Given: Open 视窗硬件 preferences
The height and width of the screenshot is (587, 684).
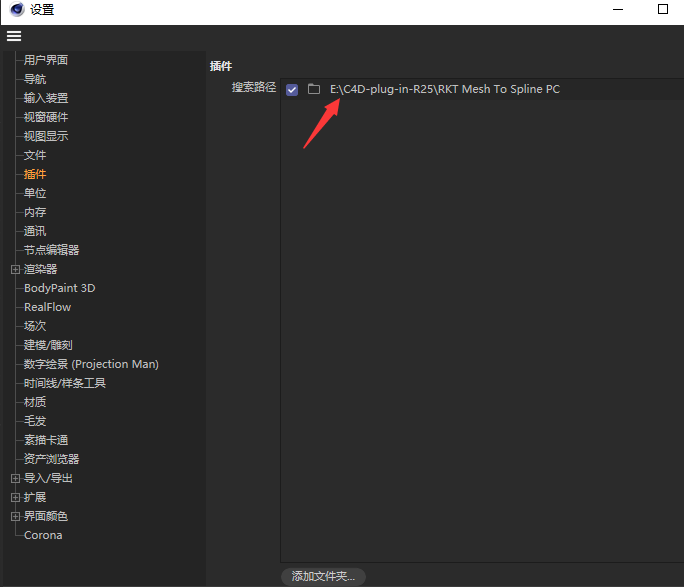Looking at the screenshot, I should [46, 117].
